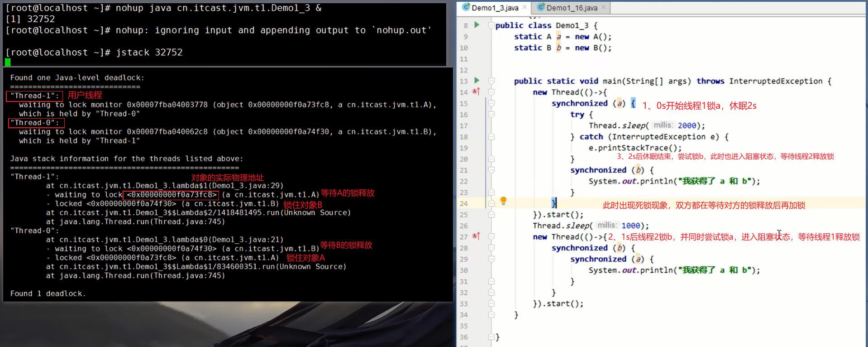868x347 pixels.
Task: Close the Demo1_3.java editor tab
Action: pos(525,7)
